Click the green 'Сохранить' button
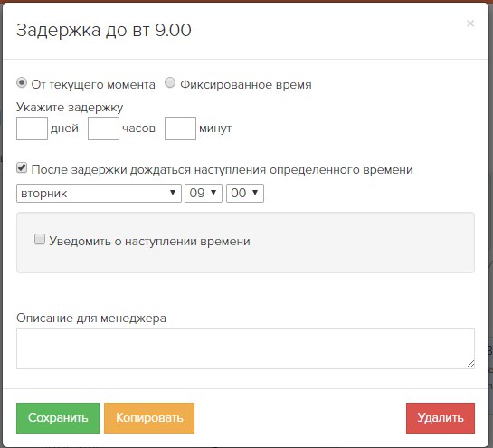This screenshot has height=448, width=493. click(58, 418)
